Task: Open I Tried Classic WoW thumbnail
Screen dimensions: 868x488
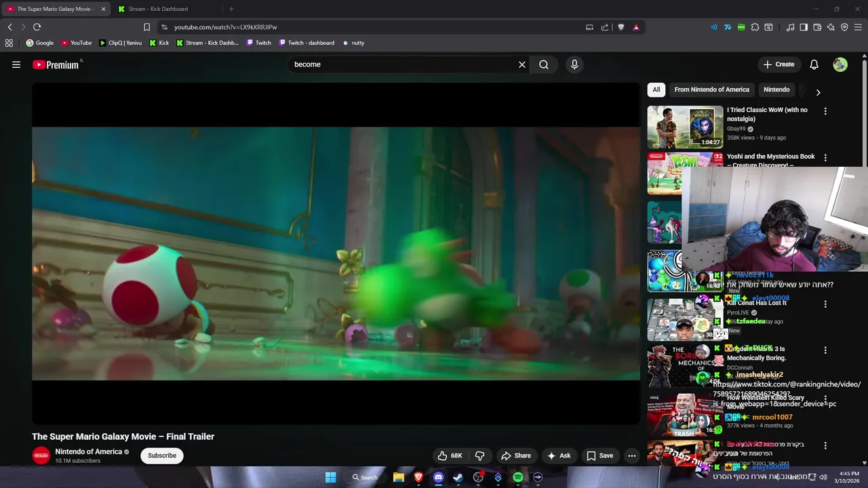Action: click(x=685, y=127)
